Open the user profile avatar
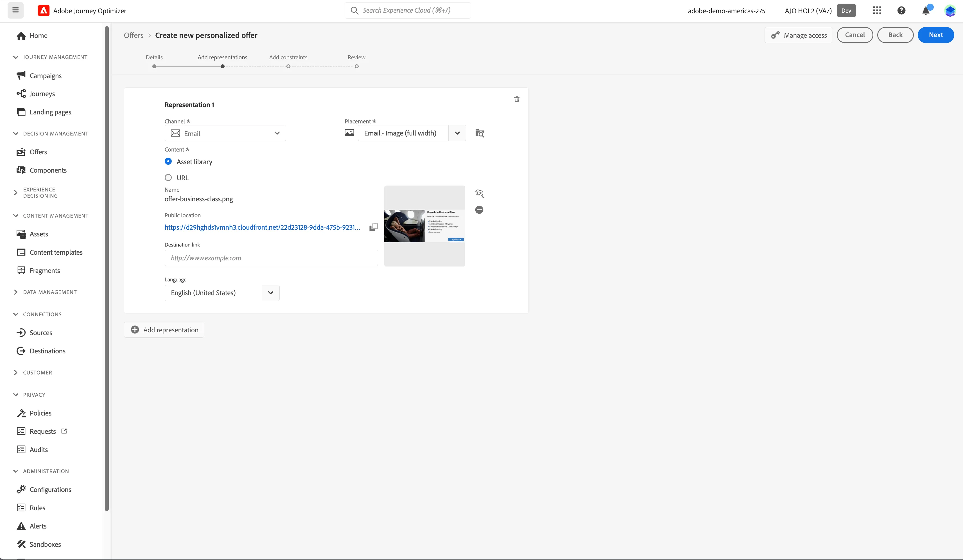Screen dimensions: 963x560 coord(950,10)
